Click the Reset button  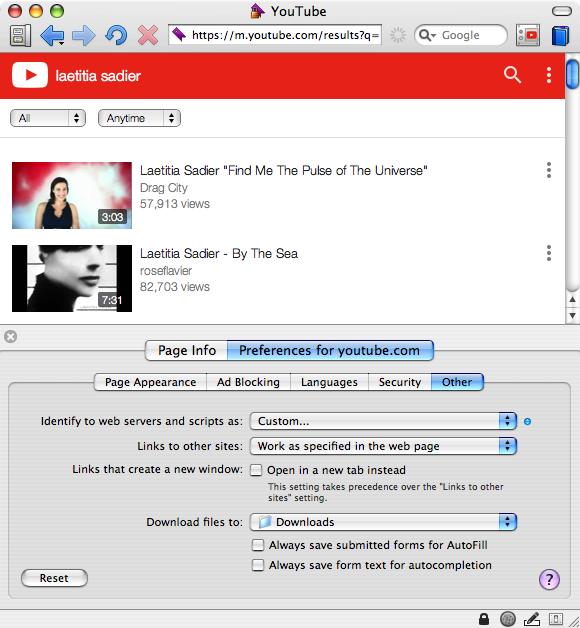(x=54, y=578)
